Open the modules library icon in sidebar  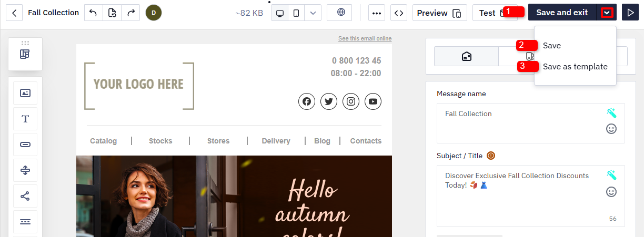point(25,55)
